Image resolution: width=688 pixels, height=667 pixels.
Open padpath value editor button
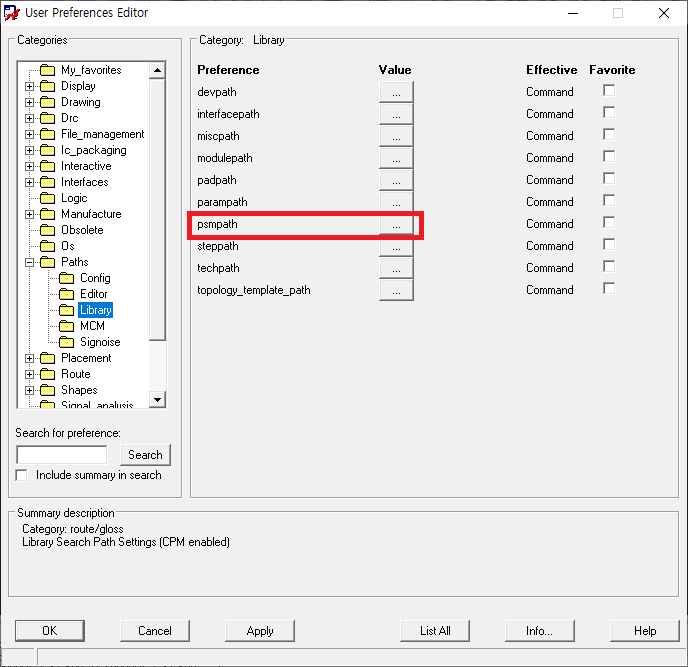point(396,180)
